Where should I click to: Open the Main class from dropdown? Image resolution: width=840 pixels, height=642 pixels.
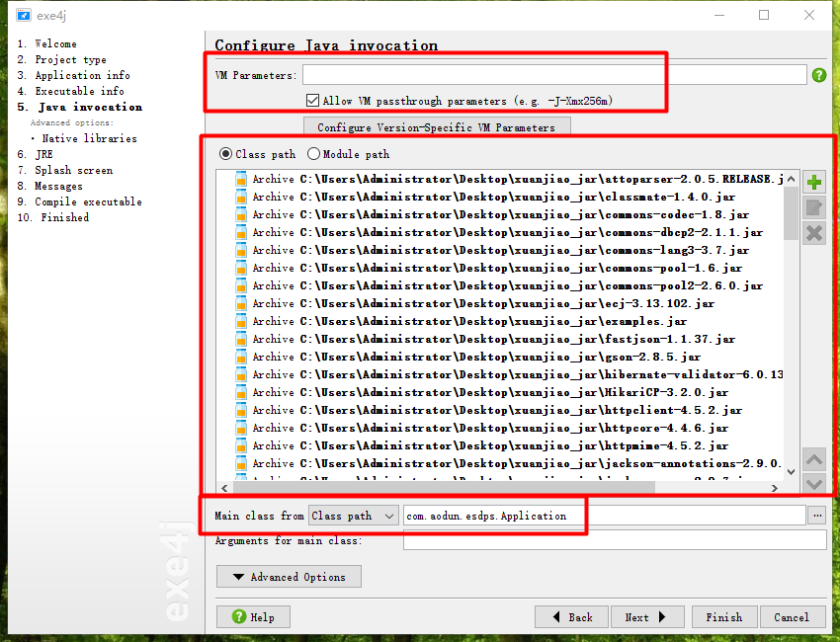[x=354, y=516]
